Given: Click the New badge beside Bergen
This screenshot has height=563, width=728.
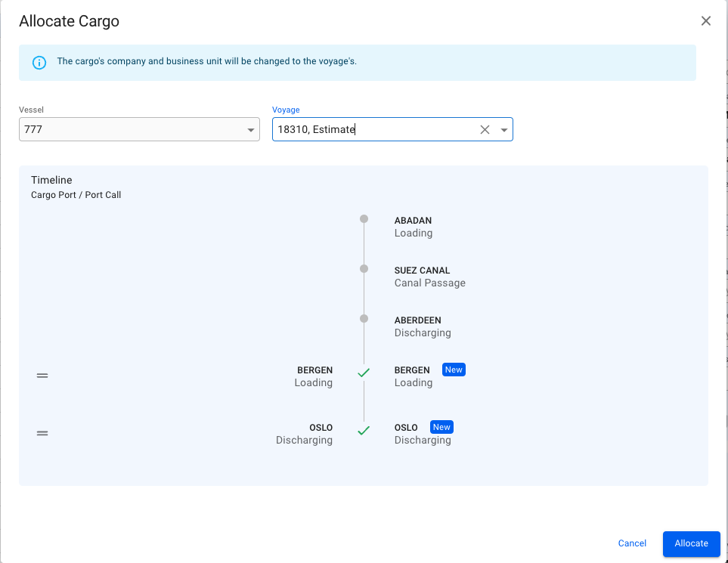Looking at the screenshot, I should [454, 370].
